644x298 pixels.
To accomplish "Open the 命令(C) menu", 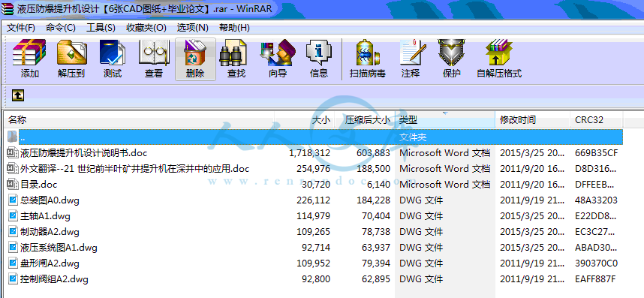I will click(60, 28).
